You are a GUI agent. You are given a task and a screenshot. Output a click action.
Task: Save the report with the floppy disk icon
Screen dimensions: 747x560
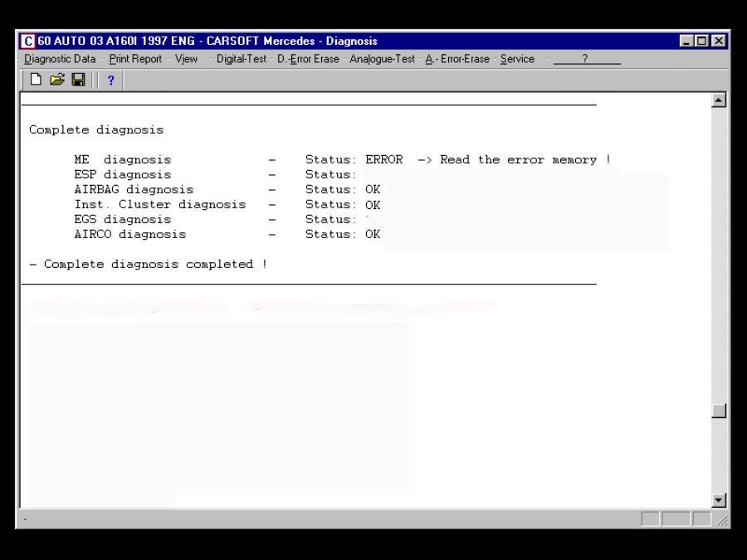(x=78, y=80)
